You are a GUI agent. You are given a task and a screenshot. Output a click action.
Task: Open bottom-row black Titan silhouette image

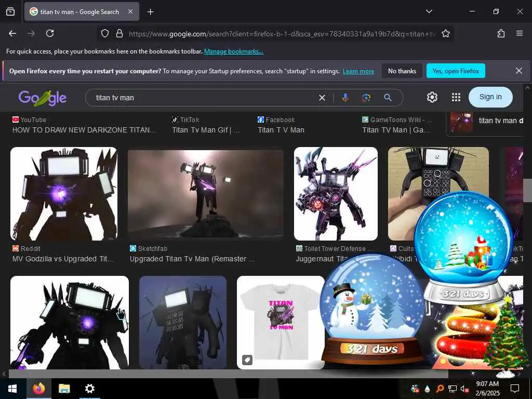click(x=70, y=322)
